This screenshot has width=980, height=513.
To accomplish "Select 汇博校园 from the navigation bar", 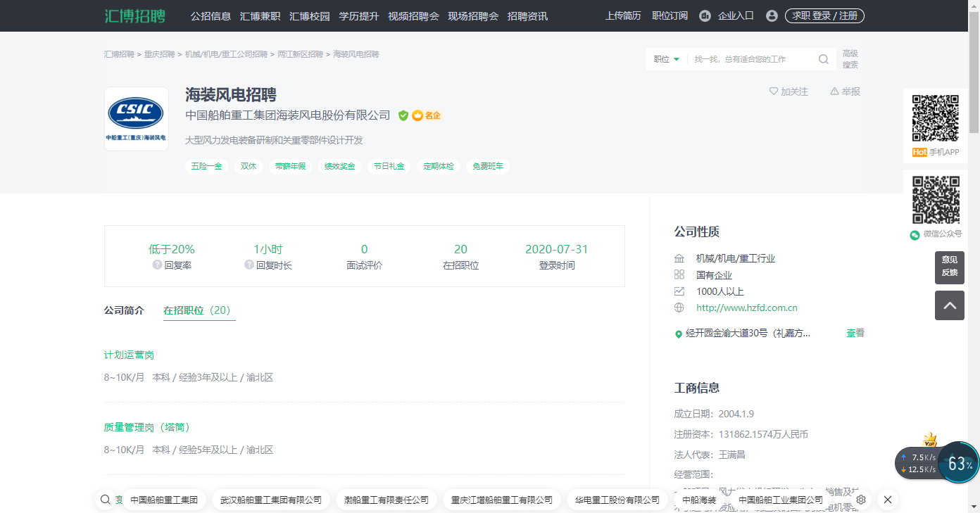I will click(x=310, y=16).
